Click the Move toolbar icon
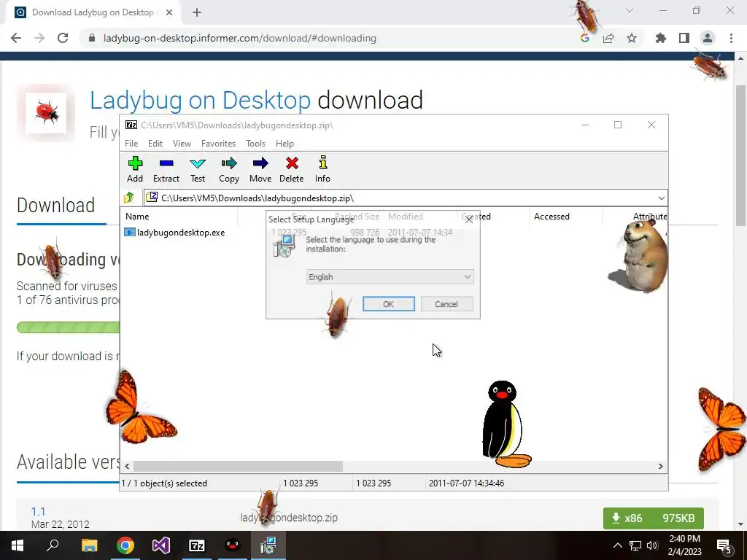Viewport: 747px width, 560px height. (260, 169)
